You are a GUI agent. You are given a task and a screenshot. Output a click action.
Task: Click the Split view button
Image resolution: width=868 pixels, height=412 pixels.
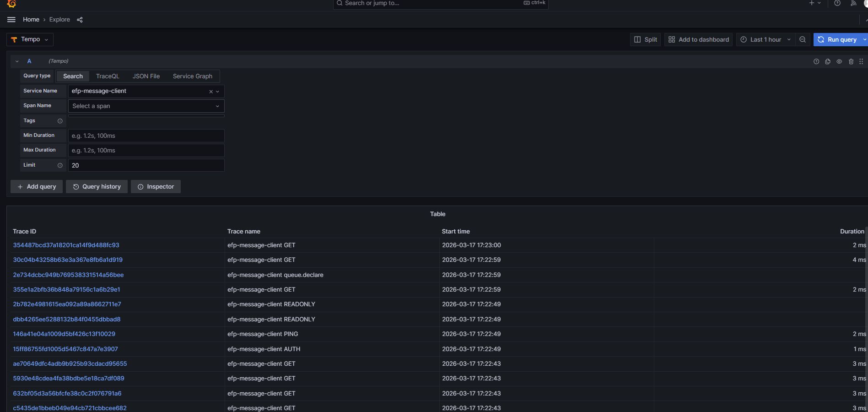coord(646,40)
